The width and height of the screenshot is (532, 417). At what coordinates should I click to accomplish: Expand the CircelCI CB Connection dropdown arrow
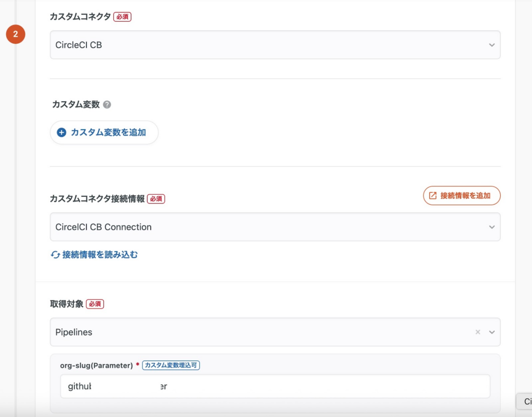click(491, 227)
